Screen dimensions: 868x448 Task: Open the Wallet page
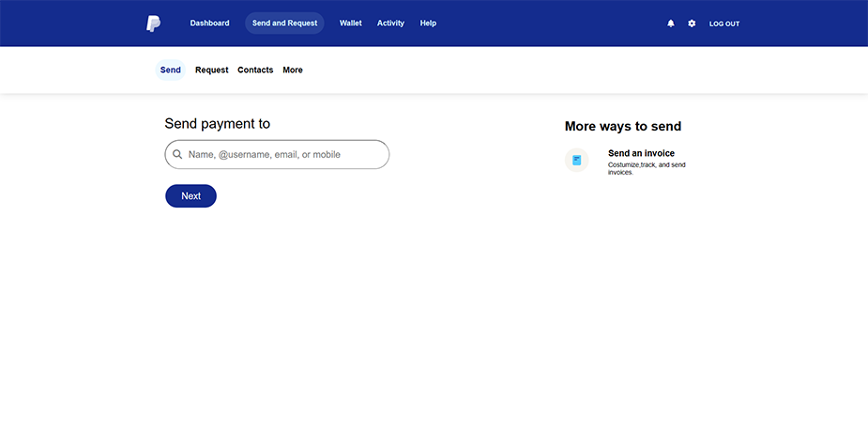[x=350, y=23]
